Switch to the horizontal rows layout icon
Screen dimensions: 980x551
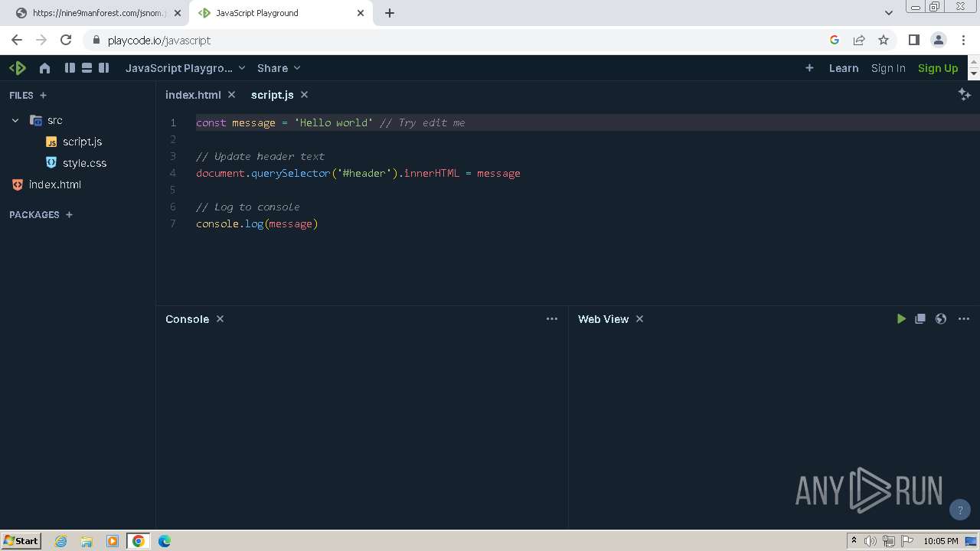87,68
